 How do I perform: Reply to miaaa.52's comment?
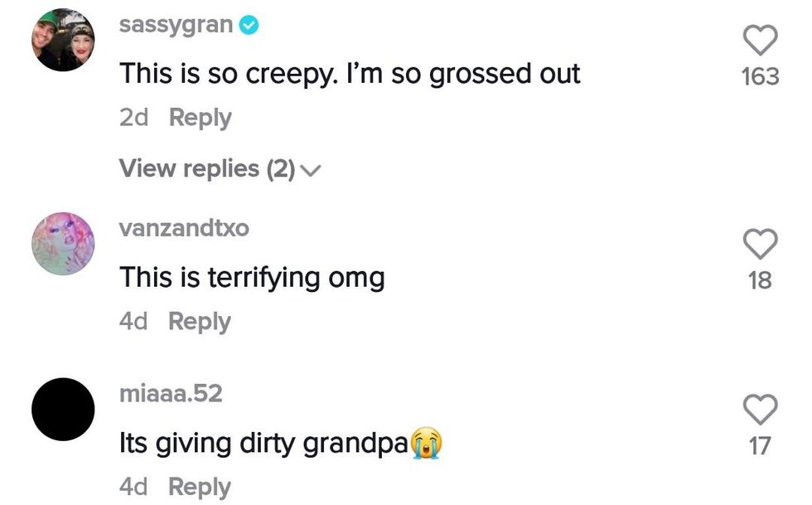click(x=200, y=487)
